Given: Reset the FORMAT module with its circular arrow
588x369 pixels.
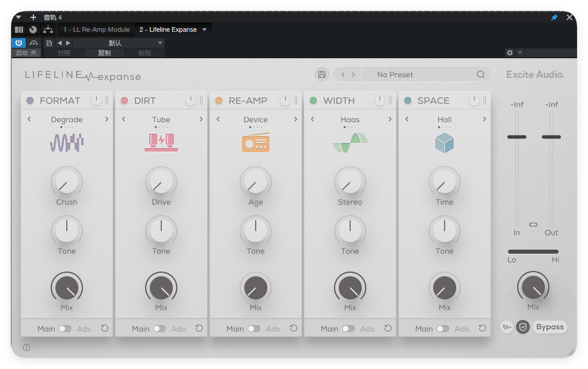Looking at the screenshot, I should 105,329.
